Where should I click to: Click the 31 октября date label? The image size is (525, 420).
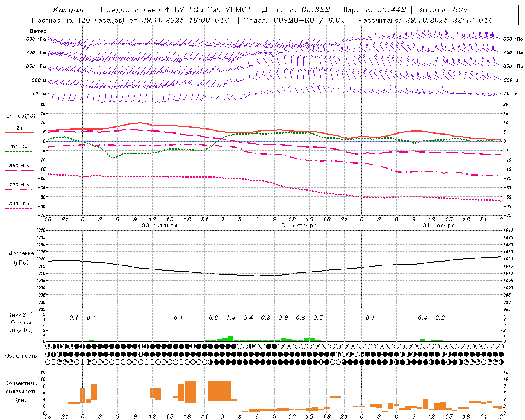tap(299, 226)
